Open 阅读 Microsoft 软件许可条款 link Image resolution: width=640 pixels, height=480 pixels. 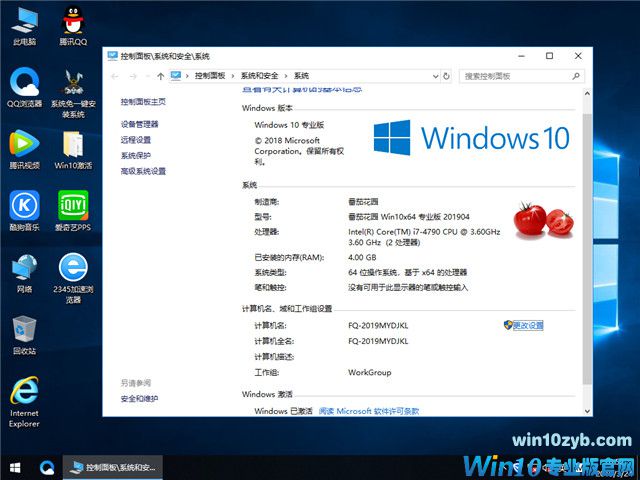click(x=369, y=411)
